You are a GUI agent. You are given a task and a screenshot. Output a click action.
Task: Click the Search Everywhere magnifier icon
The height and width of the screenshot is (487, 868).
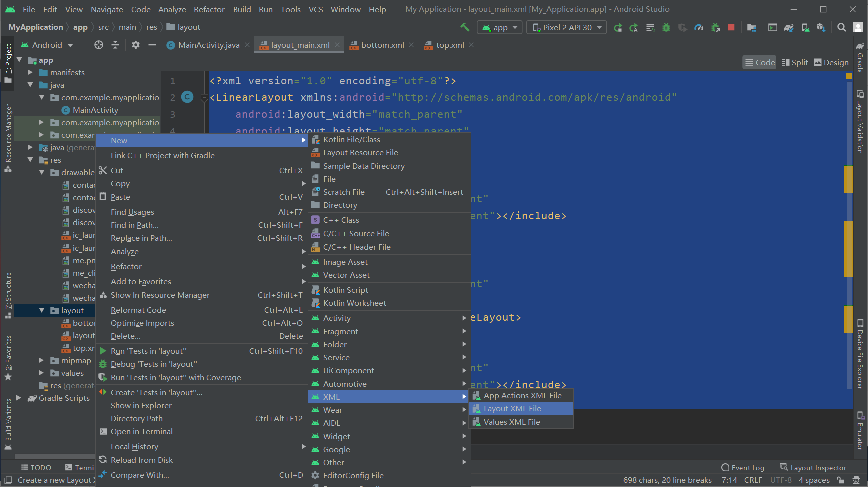(842, 27)
